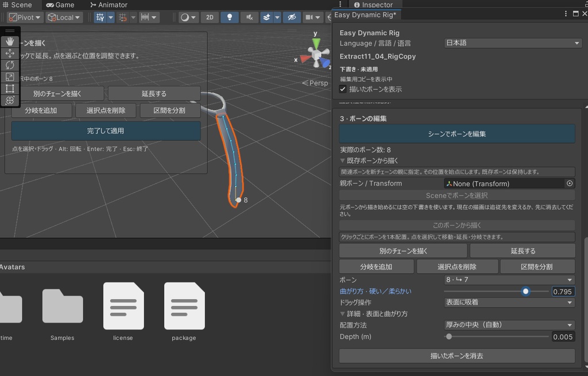Click the red X axis of scene gizmo
This screenshot has width=588, height=376.
(304, 59)
